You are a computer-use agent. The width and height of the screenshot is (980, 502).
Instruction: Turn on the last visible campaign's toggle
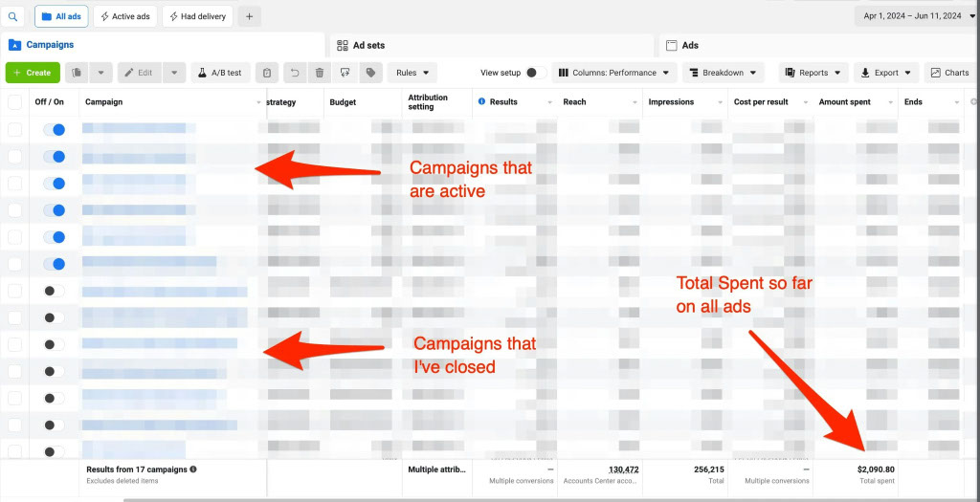pos(54,451)
